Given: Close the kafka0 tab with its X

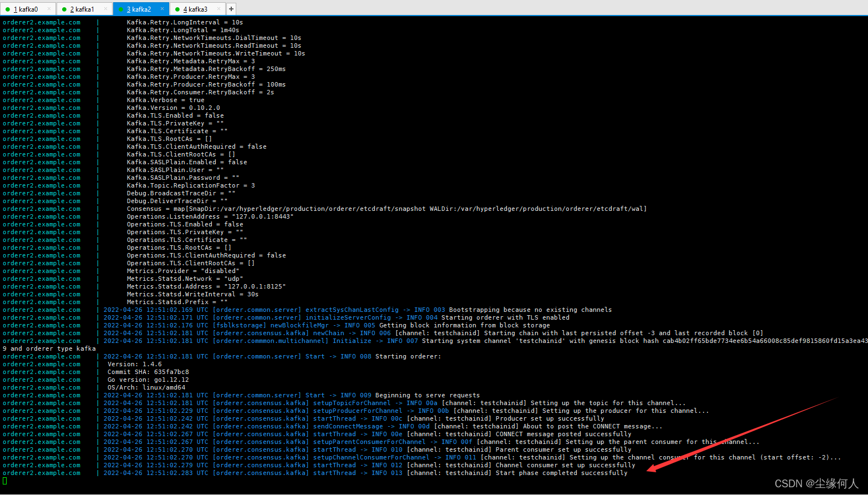Looking at the screenshot, I should 49,9.
